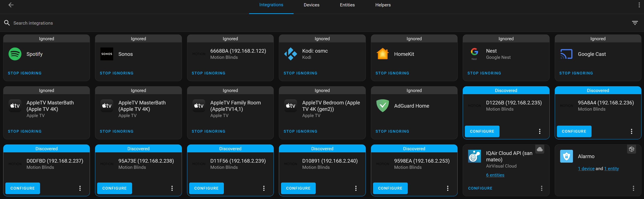Click the Apple TV icon on AppleTV Family Room card
644x199 pixels.
(199, 106)
